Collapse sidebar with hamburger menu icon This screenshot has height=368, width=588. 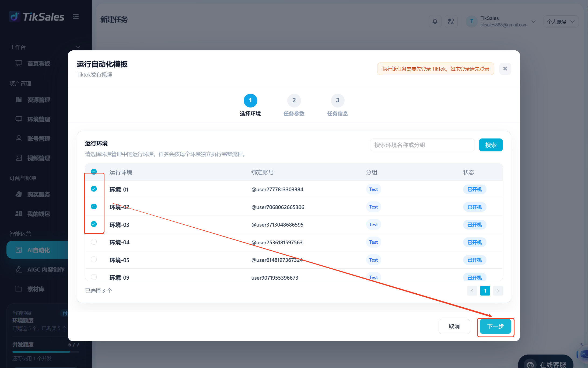(x=76, y=17)
